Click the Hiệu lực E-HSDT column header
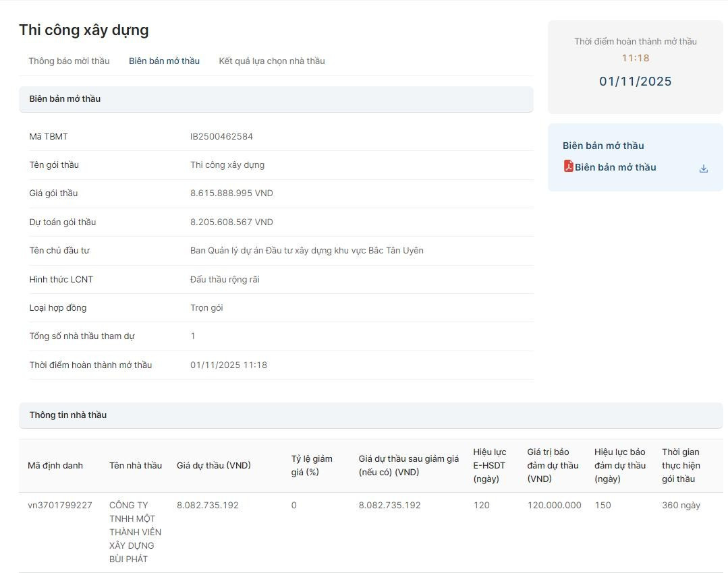Image resolution: width=728 pixels, height=573 pixels. click(489, 466)
